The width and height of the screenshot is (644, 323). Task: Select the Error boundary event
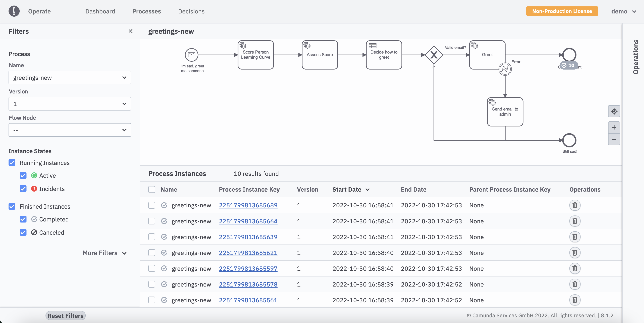coord(505,69)
